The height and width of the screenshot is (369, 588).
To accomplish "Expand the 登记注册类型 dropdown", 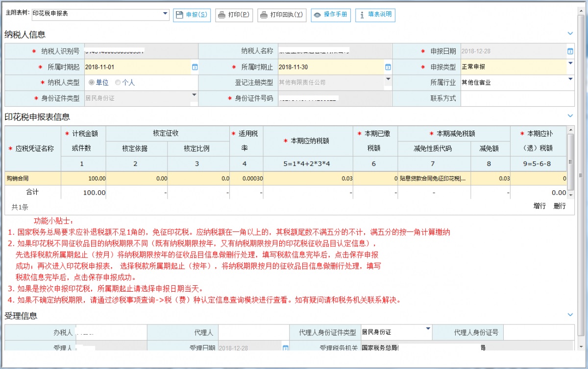I will (x=388, y=79).
